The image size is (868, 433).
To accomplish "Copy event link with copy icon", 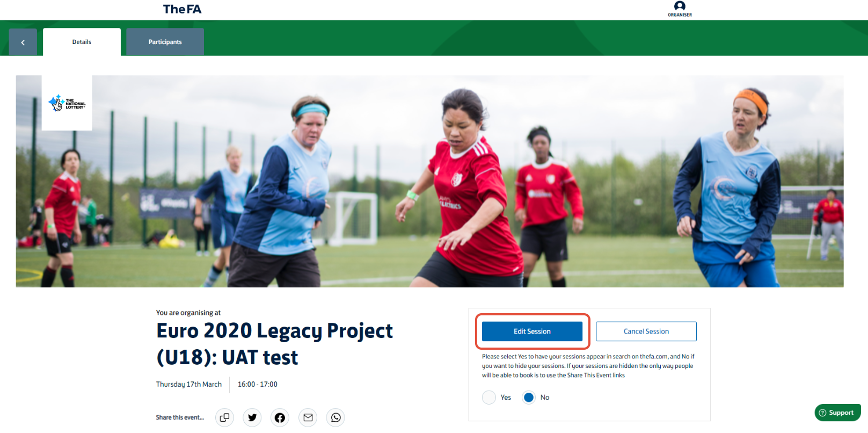I will pos(224,417).
